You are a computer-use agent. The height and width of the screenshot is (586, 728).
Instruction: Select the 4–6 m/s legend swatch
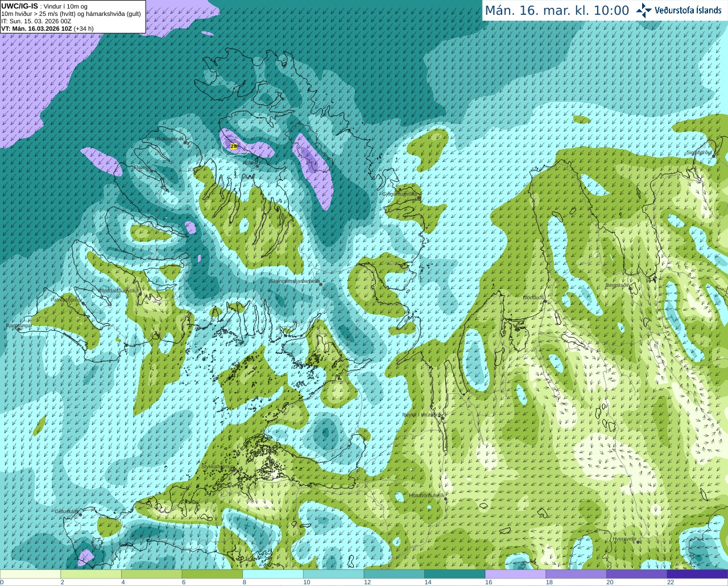point(151,574)
